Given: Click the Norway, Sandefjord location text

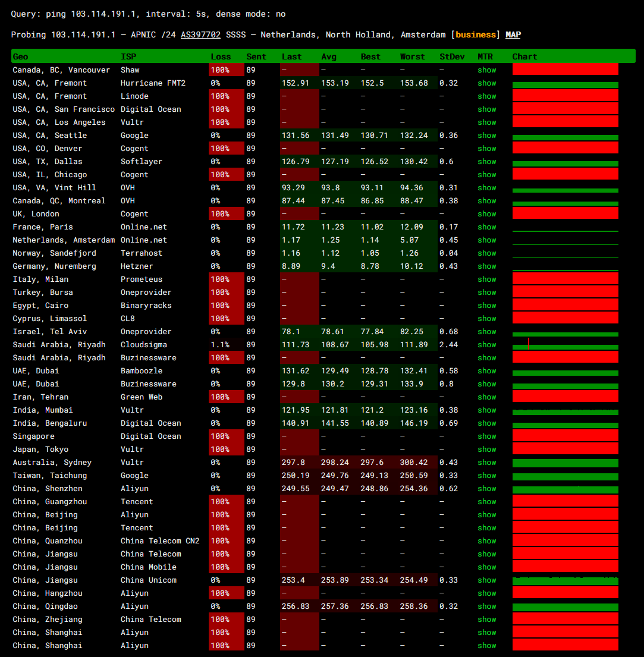Looking at the screenshot, I should [54, 253].
